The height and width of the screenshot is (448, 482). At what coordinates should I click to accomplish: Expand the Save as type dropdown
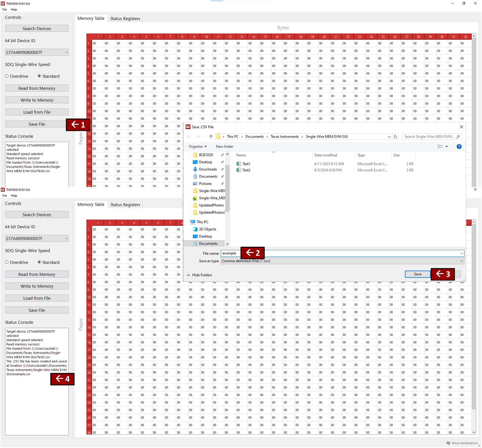tap(342, 261)
